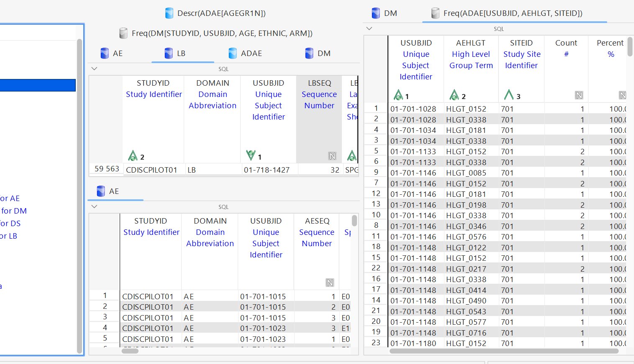Click the link ending 'or AE' in the left panel

(x=10, y=199)
